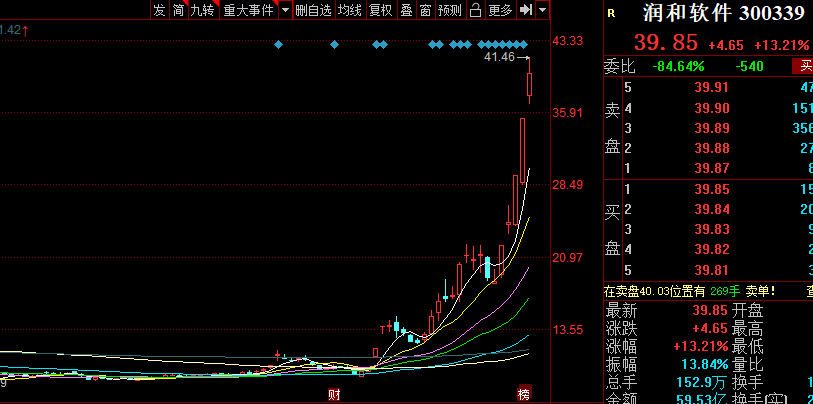The height and width of the screenshot is (404, 813).
Task: Click the R badge beside the stock name
Action: point(611,13)
